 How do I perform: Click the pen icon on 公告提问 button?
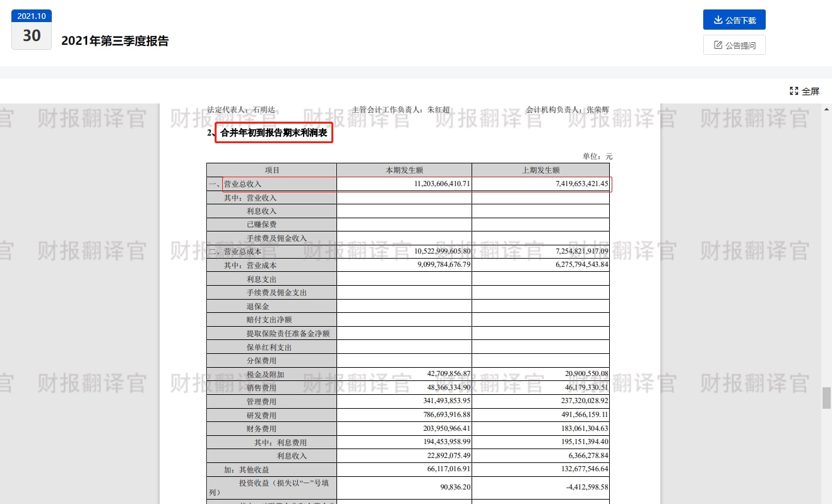tap(717, 45)
